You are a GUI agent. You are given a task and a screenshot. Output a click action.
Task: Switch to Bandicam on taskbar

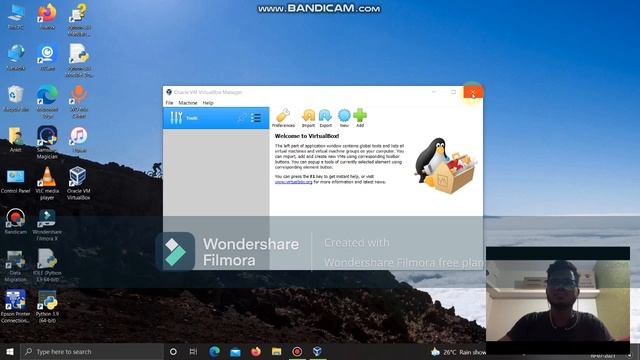pos(297,351)
